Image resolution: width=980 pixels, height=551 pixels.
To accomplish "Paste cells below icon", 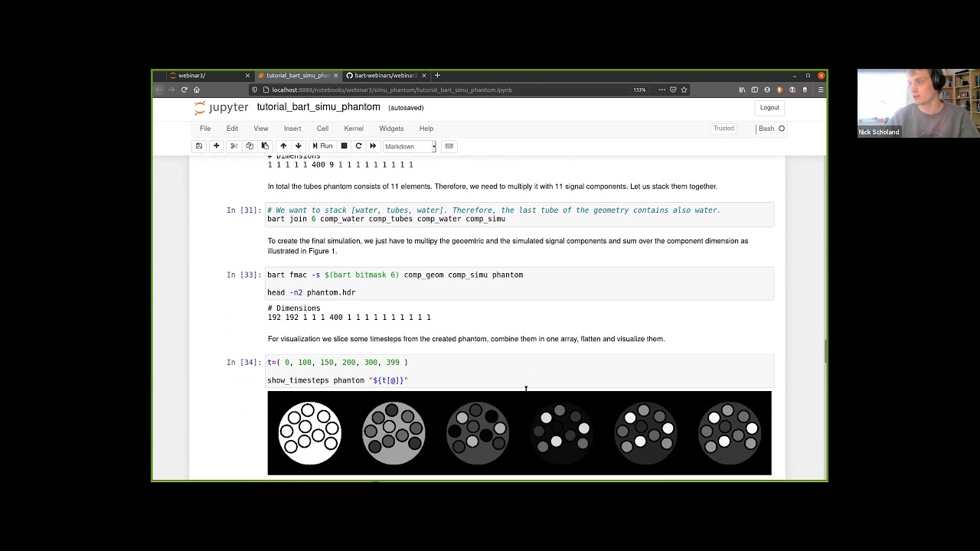I will coord(265,146).
